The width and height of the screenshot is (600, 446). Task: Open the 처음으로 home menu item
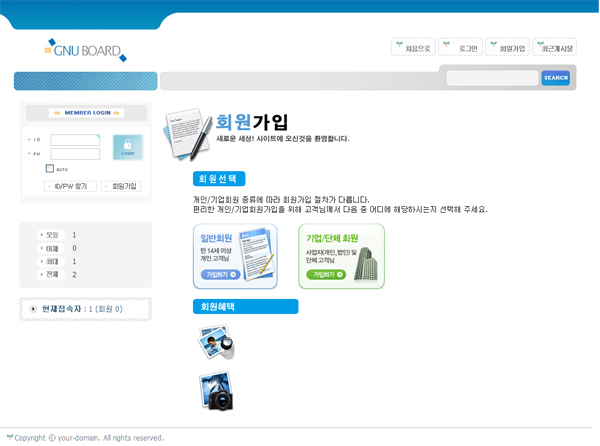413,47
